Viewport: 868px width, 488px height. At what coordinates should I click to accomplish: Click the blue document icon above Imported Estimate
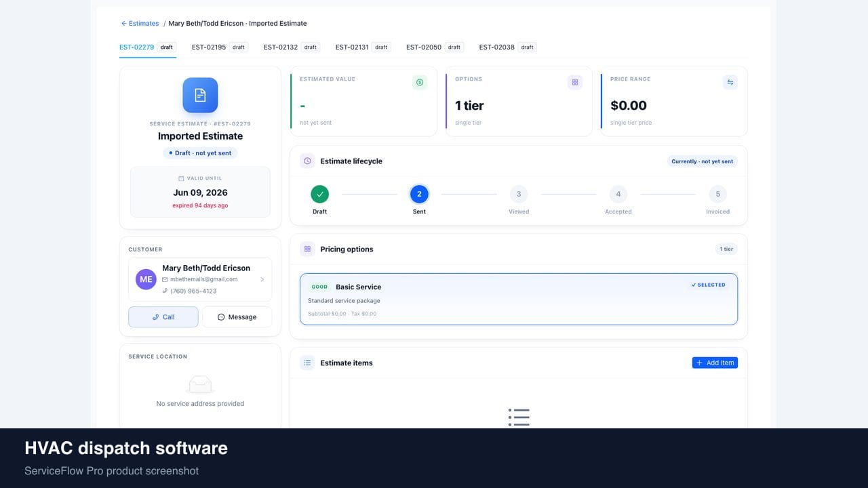point(200,95)
